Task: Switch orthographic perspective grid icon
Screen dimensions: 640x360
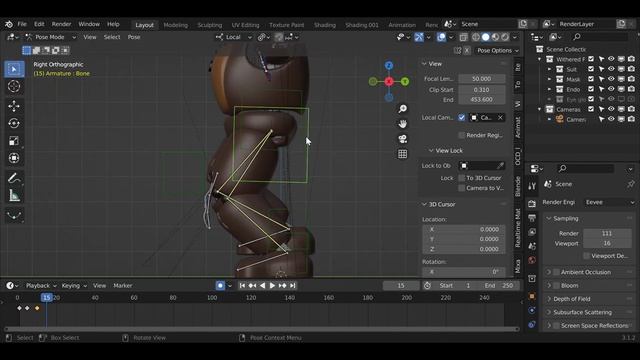Action: (402, 154)
